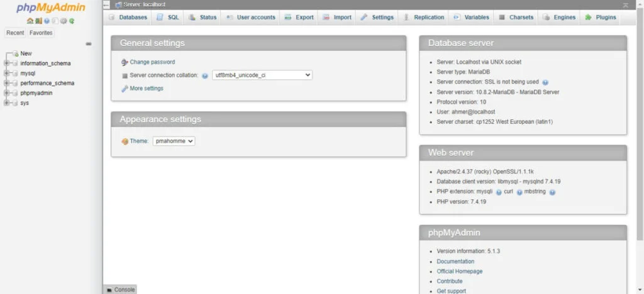Open the More settings link
This screenshot has height=294, width=644.
tap(147, 89)
